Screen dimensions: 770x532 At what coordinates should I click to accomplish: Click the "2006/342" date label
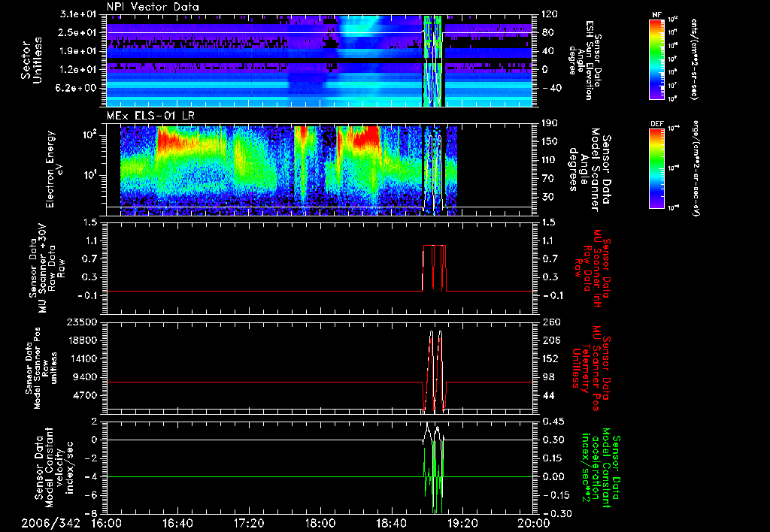(x=51, y=524)
